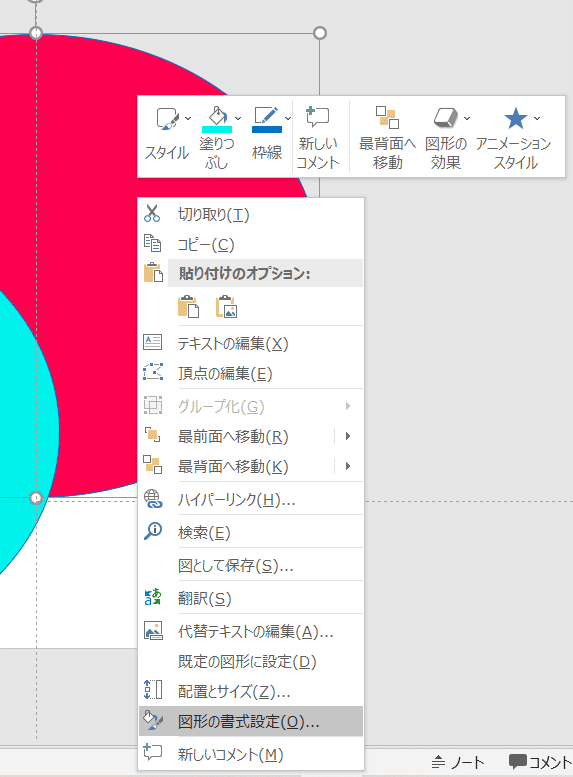Choose 翻訳(S) from the context menu
The image size is (573, 777).
click(251, 599)
